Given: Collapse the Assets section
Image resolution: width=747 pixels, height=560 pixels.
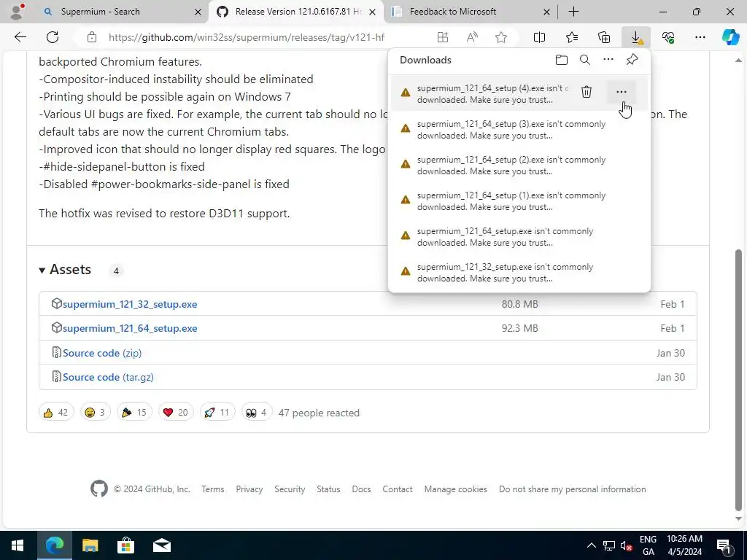Looking at the screenshot, I should click(65, 270).
